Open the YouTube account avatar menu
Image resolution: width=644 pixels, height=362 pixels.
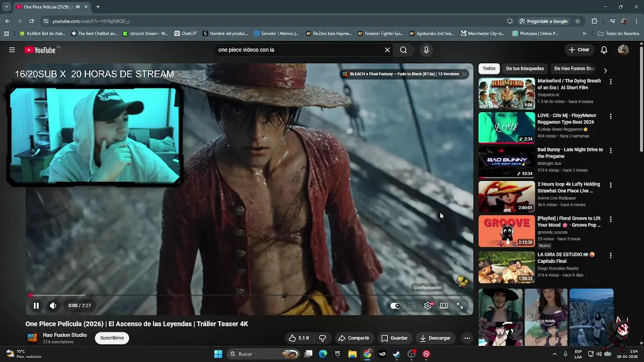coord(623,50)
